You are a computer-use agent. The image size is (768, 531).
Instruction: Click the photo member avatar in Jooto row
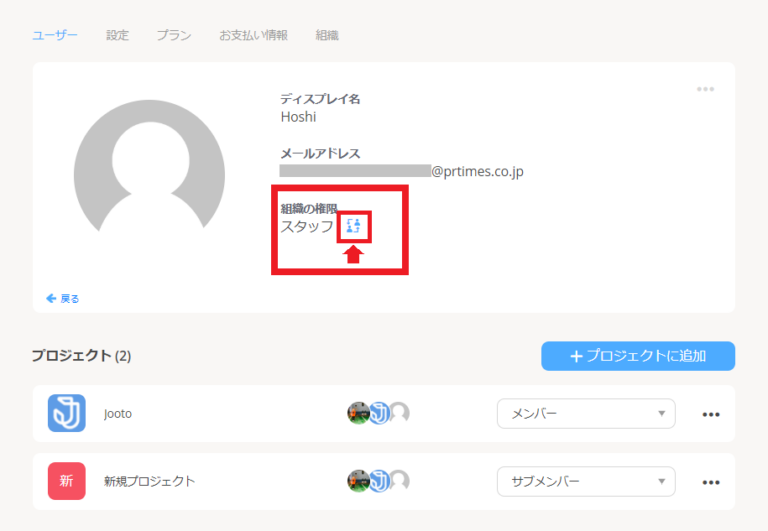click(x=358, y=413)
